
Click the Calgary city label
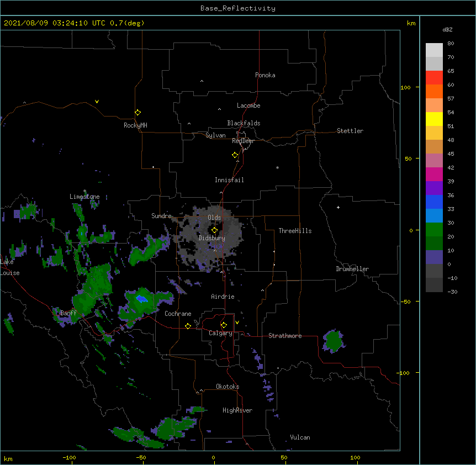pyautogui.click(x=220, y=333)
